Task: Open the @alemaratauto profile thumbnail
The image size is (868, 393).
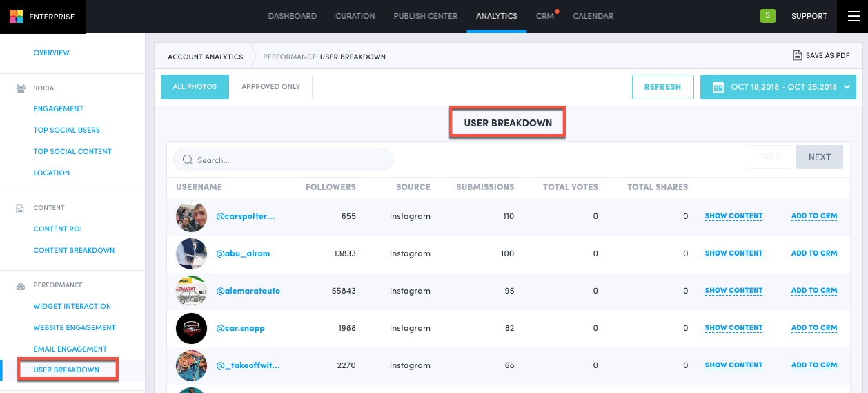Action: click(191, 291)
